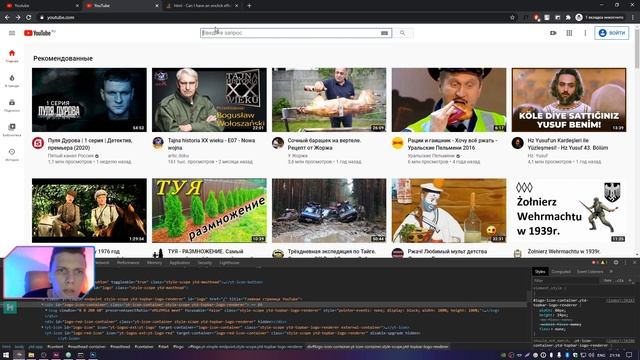Open the horse riders film thumbnail
Viewport: 640px width, 360px height.
click(x=89, y=211)
